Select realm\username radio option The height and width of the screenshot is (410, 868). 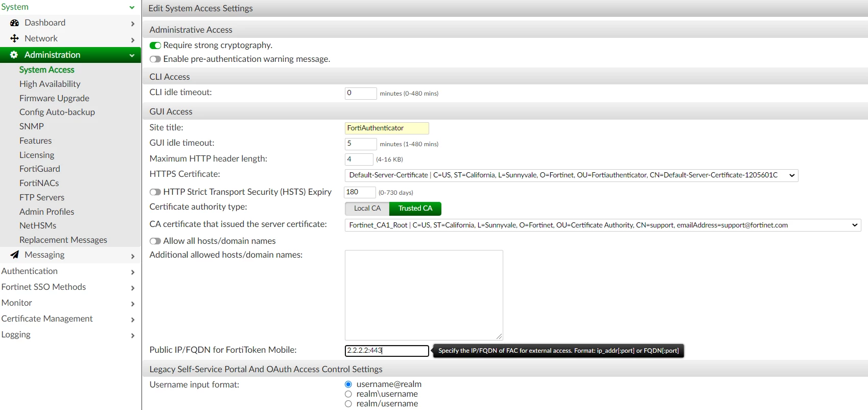click(x=348, y=394)
